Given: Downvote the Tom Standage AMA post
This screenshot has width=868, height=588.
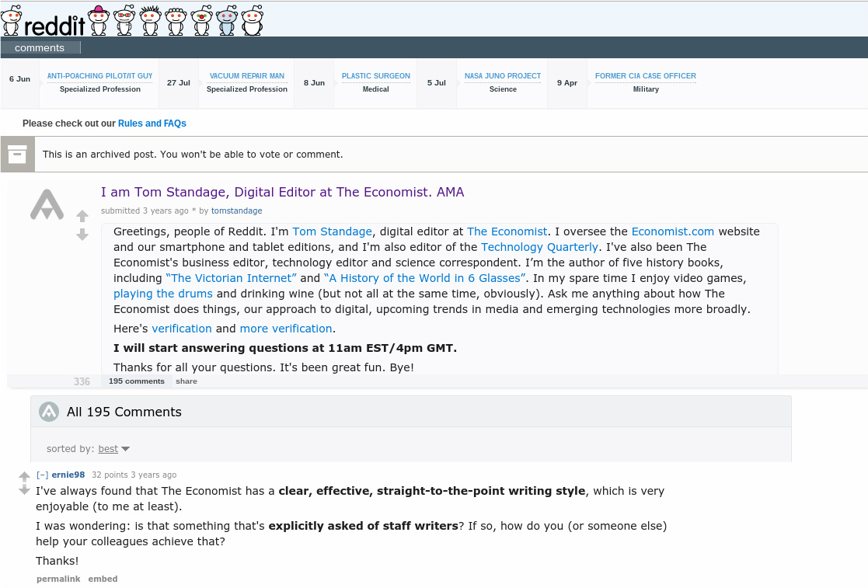Looking at the screenshot, I should click(x=82, y=235).
